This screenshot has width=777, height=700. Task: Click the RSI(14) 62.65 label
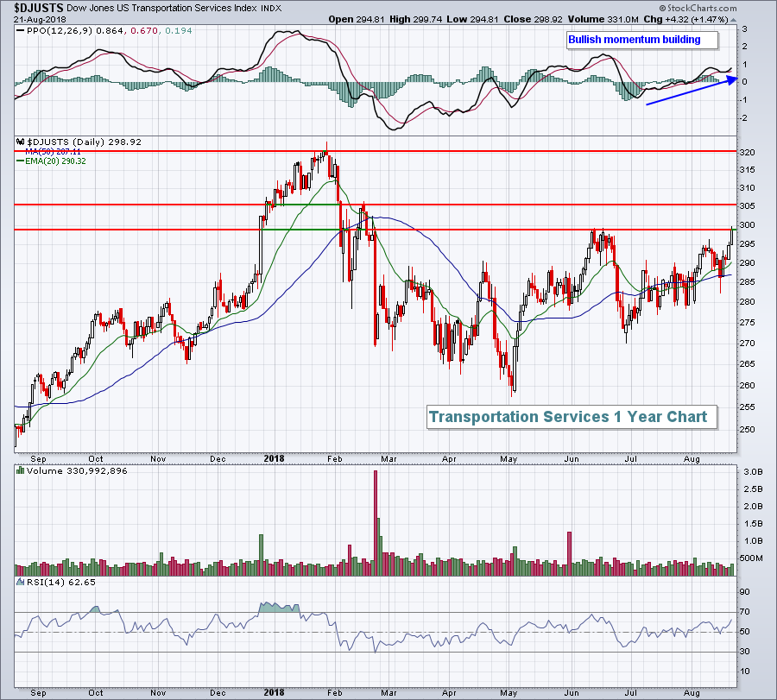[x=61, y=582]
